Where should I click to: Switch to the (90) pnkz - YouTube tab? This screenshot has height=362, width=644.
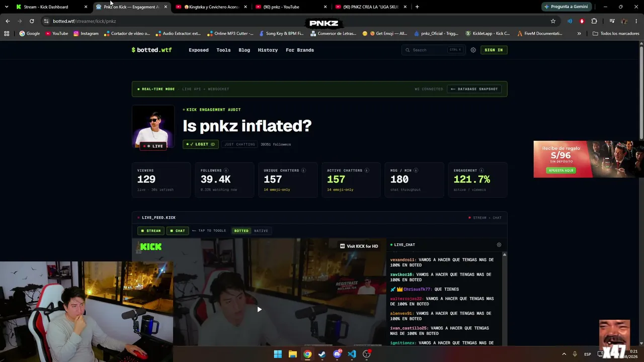click(x=292, y=7)
